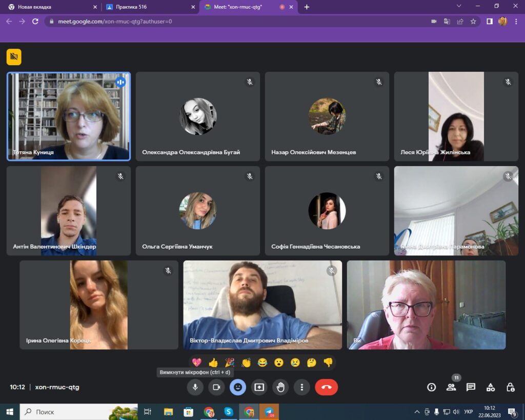Click the present screen icon
Image resolution: width=525 pixels, height=420 pixels.
[x=259, y=387]
